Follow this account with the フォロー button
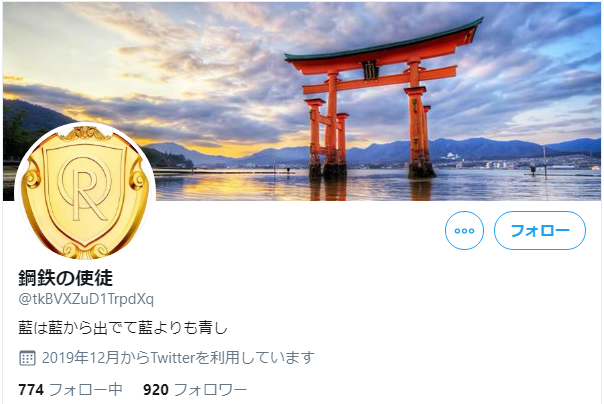Screen dimensions: 604x404 [x=540, y=230]
